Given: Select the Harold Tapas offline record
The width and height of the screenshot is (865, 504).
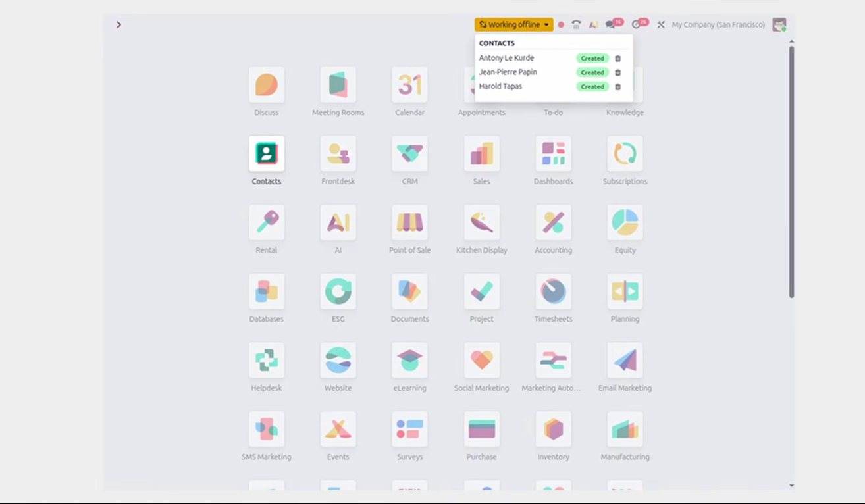Looking at the screenshot, I should click(x=500, y=86).
